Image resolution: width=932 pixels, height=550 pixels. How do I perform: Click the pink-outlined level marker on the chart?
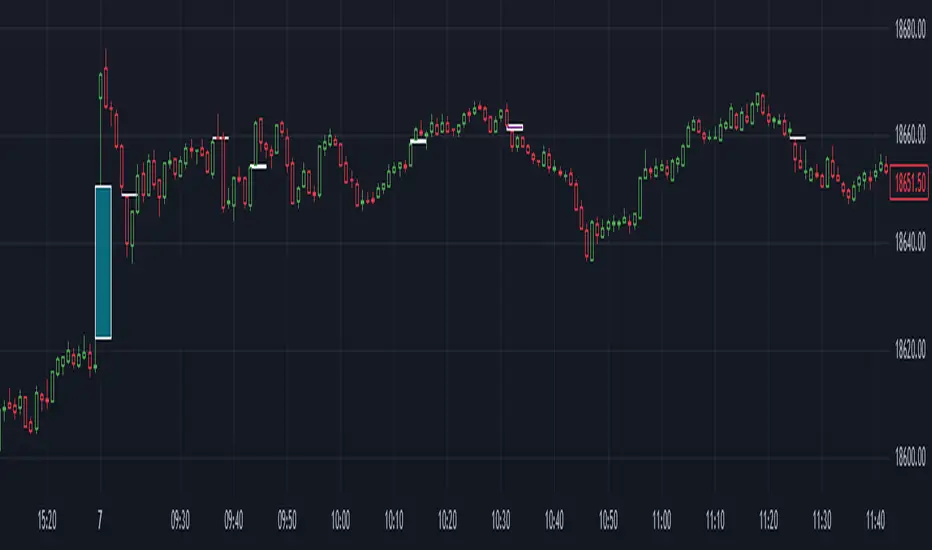[x=514, y=127]
